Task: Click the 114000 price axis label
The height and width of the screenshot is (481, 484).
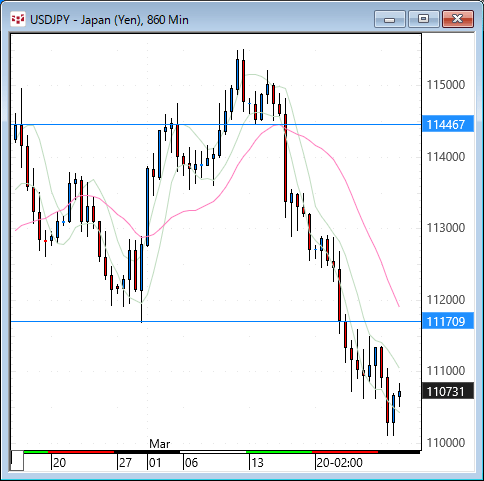Action: [x=446, y=156]
